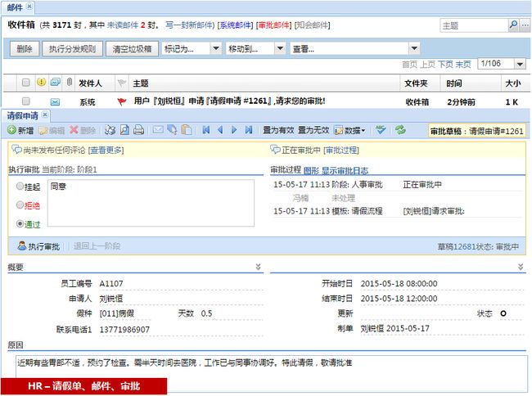This screenshot has height=396, width=532.
Task: Close the 邮件 tab
Action: click(x=29, y=7)
